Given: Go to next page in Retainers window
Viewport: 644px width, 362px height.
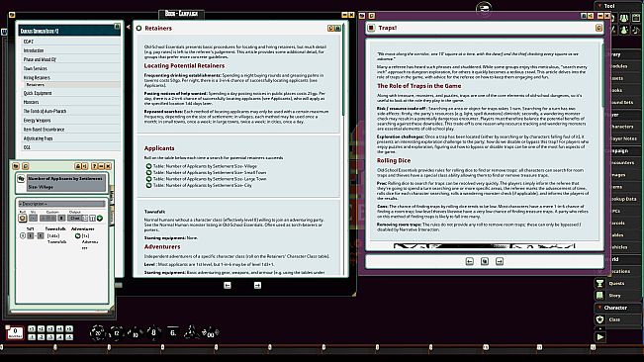Looking at the screenshot, I should [257, 285].
